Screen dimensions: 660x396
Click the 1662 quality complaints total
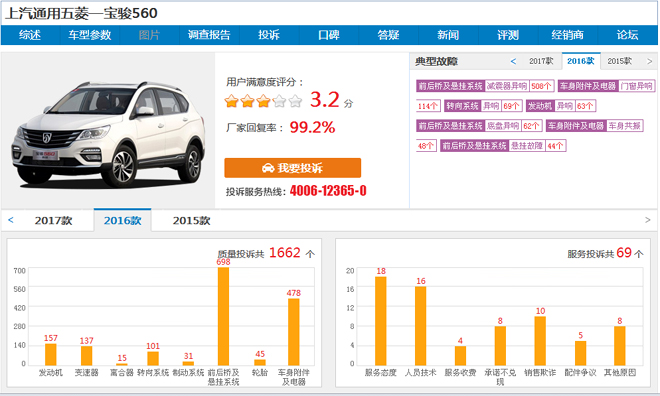pyautogui.click(x=285, y=252)
